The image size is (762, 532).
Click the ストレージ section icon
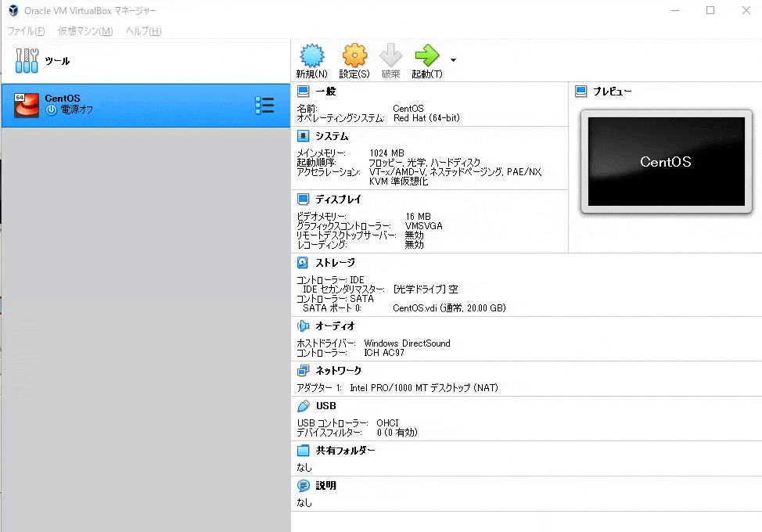[x=300, y=262]
